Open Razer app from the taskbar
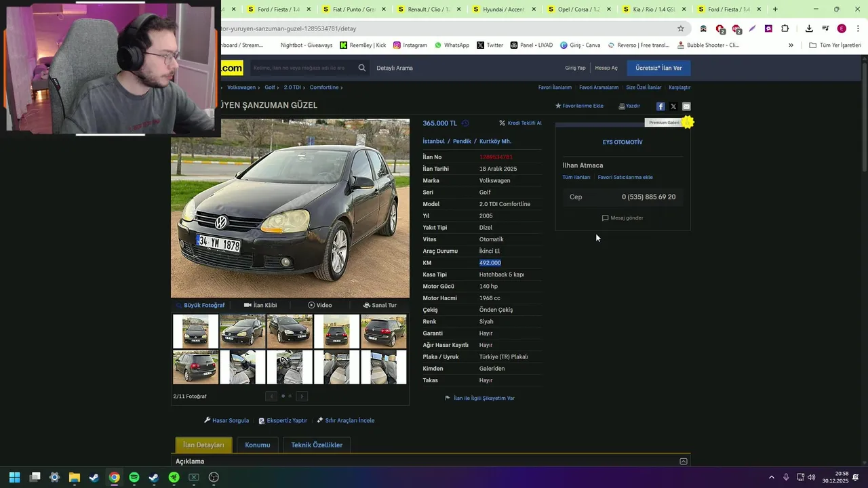The width and height of the screenshot is (868, 488). pos(174,477)
